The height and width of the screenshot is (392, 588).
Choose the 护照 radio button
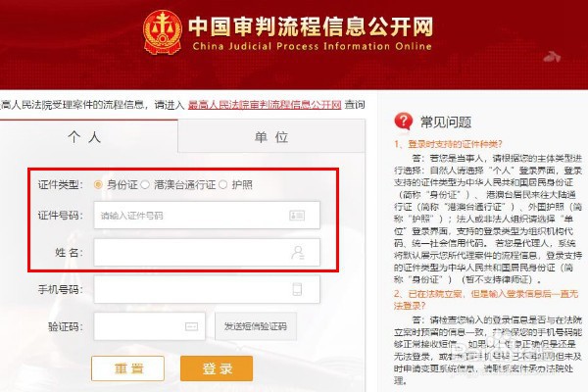click(x=222, y=184)
